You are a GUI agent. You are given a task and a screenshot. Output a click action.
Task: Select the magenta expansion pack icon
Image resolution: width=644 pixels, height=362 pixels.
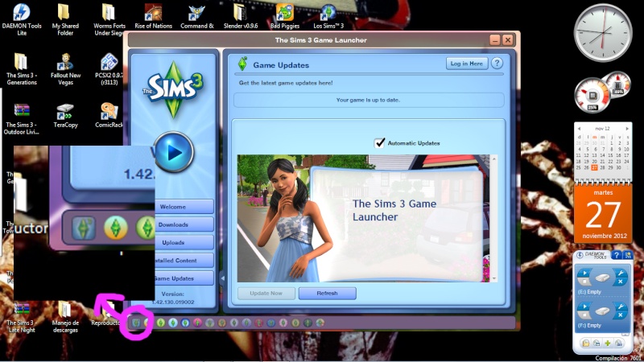tap(197, 323)
